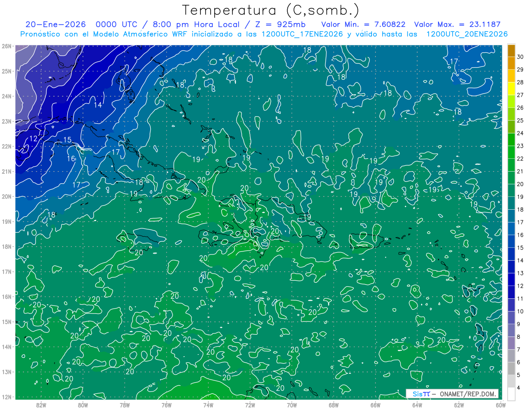
Task: Click the title 'Temperatura (C,somb.)'
Action: [x=271, y=10]
